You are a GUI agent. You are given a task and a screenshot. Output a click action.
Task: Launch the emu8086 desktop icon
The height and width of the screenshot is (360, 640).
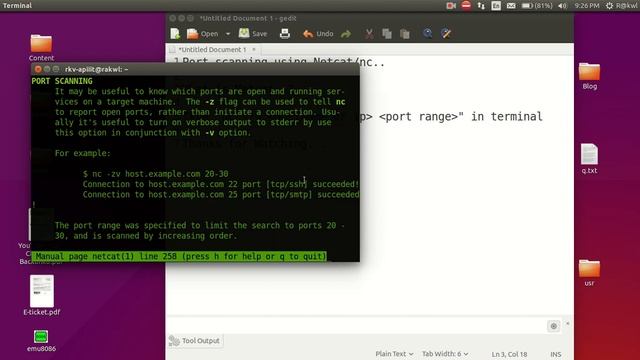coord(41,341)
